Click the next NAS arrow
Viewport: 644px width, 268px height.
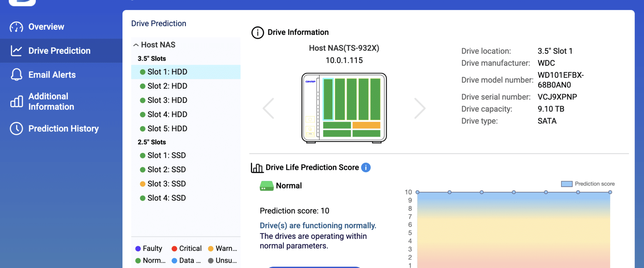pyautogui.click(x=420, y=108)
